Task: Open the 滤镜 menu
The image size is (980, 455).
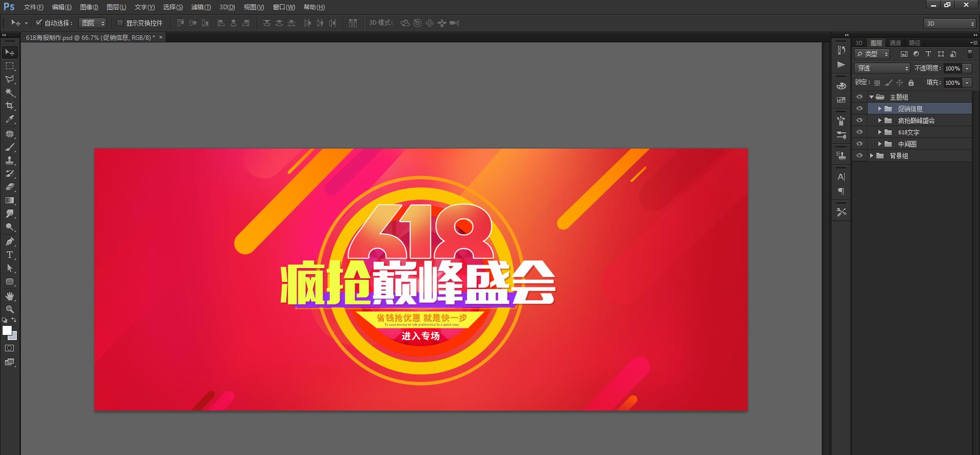Action: coord(201,7)
